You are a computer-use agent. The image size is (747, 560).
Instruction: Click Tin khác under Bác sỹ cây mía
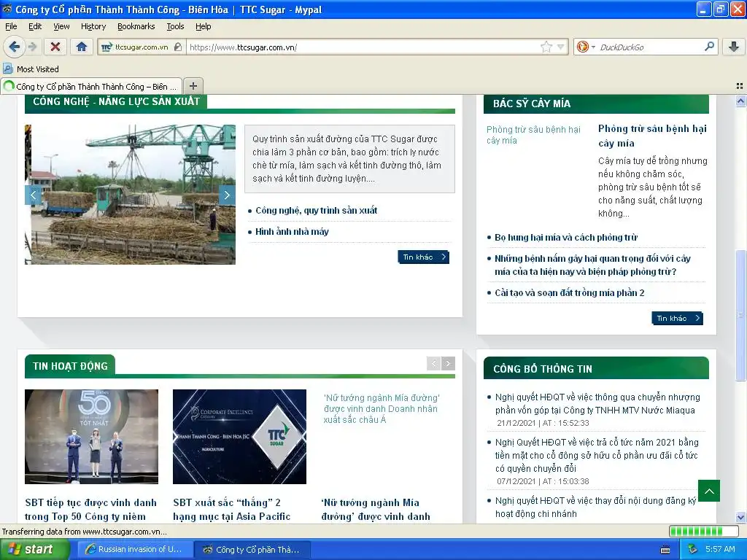pyautogui.click(x=677, y=318)
